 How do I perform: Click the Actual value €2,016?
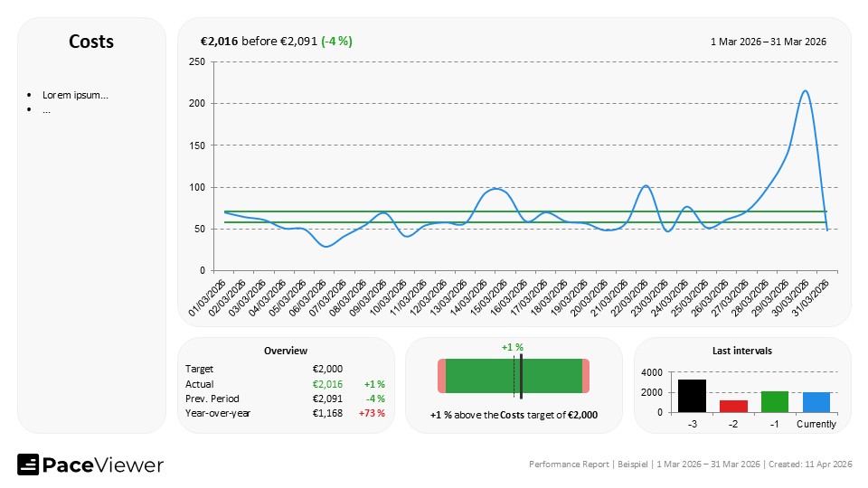pos(327,384)
